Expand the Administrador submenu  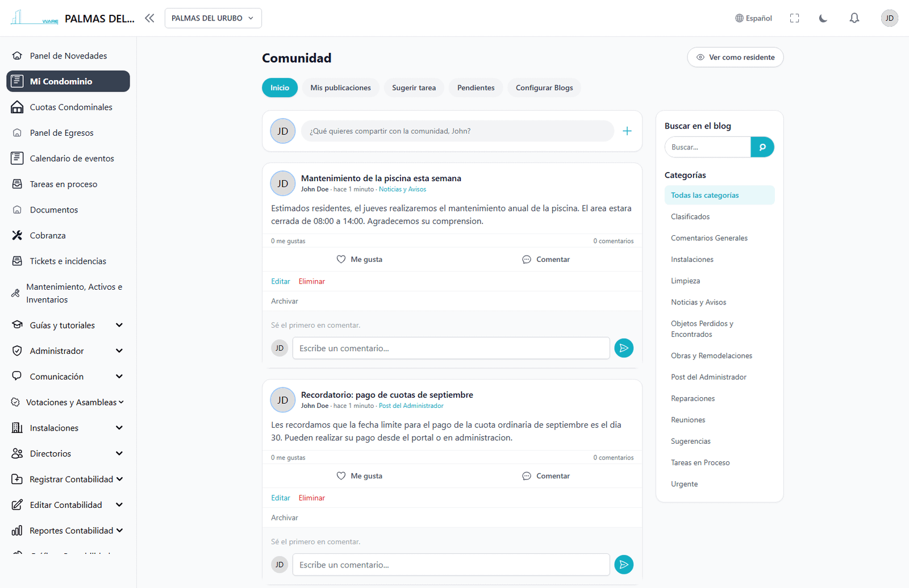[x=68, y=351]
